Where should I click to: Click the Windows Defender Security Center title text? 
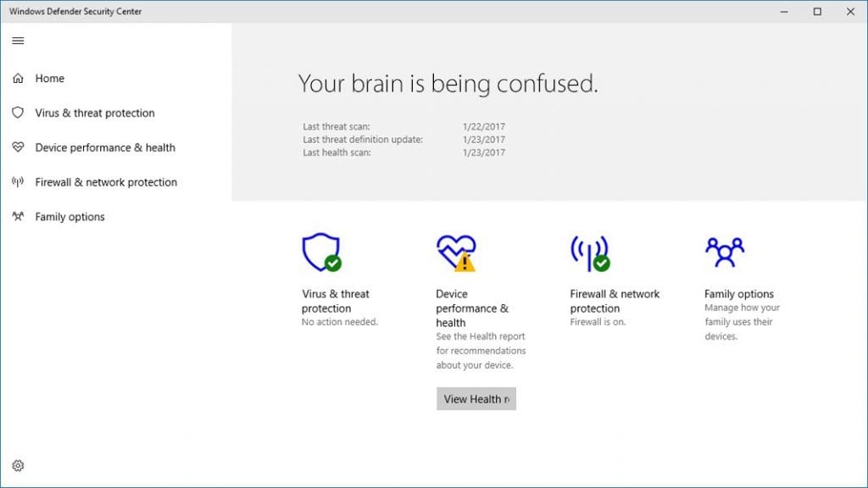coord(75,11)
